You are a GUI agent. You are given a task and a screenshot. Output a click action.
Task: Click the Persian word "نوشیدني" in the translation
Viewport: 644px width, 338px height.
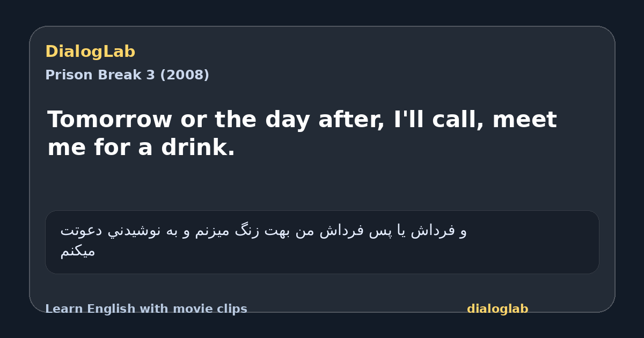pyautogui.click(x=135, y=231)
